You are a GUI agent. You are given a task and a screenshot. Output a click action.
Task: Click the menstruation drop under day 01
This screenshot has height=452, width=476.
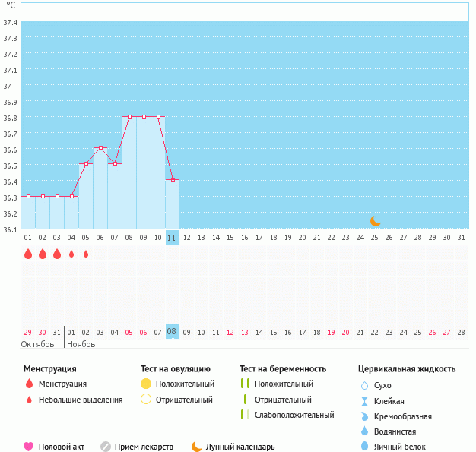click(x=28, y=254)
